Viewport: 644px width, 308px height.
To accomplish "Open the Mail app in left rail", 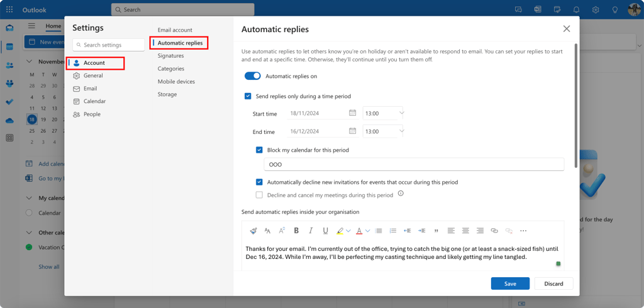I will pyautogui.click(x=9, y=28).
